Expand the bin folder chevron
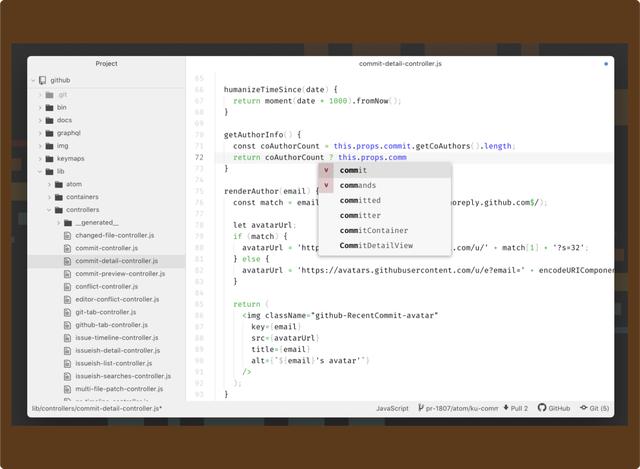640x469 pixels. (40, 108)
